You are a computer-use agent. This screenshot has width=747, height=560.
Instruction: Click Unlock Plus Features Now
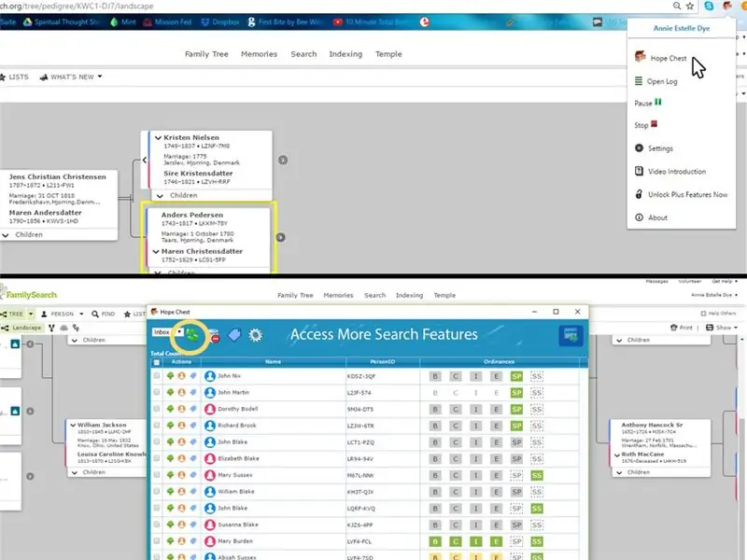click(682, 194)
